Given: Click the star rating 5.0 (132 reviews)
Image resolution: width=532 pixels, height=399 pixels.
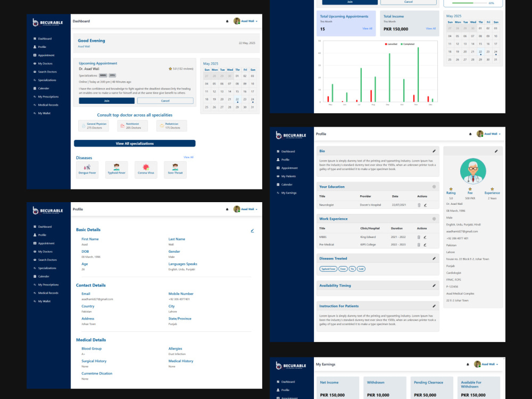Looking at the screenshot, I should pos(181,69).
